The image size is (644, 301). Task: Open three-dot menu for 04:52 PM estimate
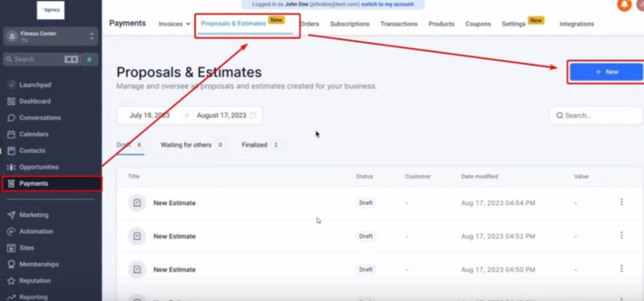coord(621,235)
